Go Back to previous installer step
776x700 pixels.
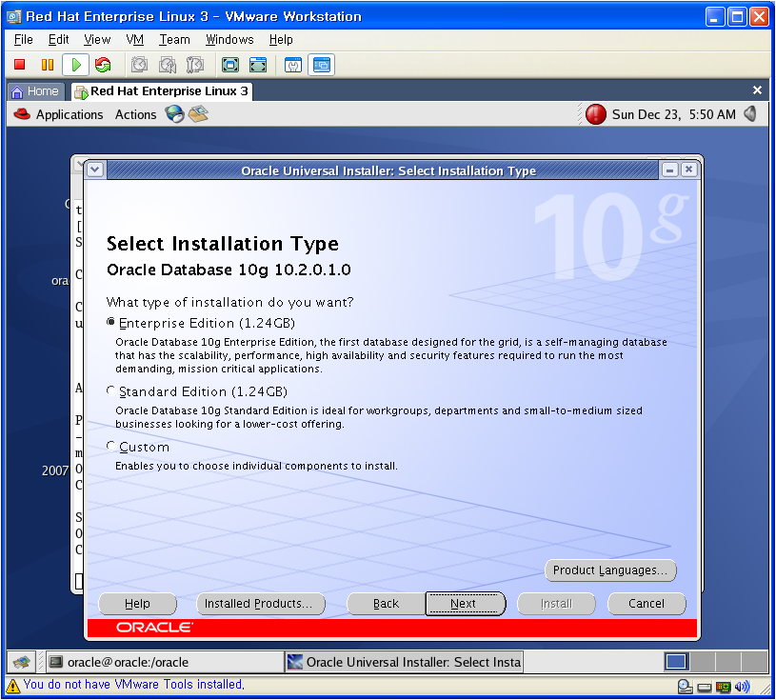pyautogui.click(x=386, y=604)
